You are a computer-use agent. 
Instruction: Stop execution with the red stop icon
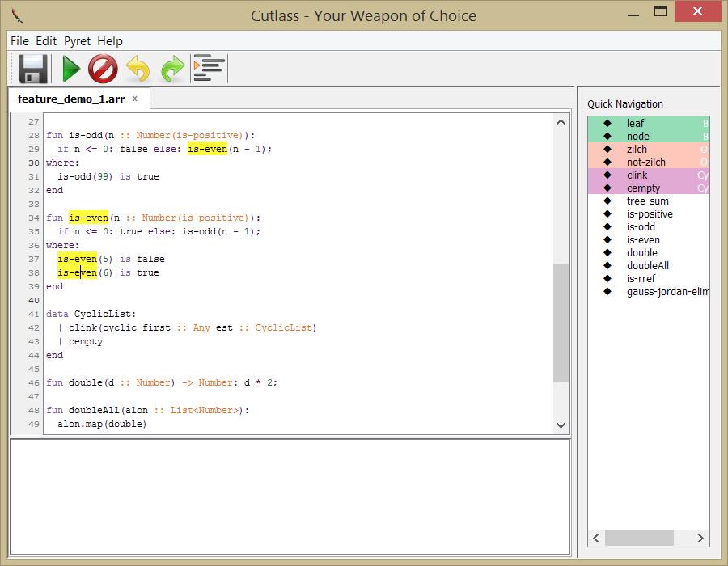(x=103, y=69)
